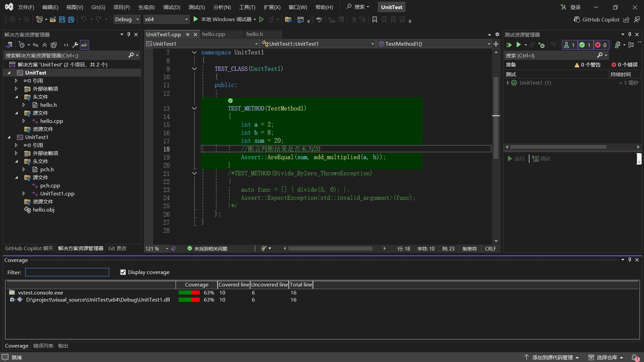Open GitHub Copilot button

[x=597, y=19]
